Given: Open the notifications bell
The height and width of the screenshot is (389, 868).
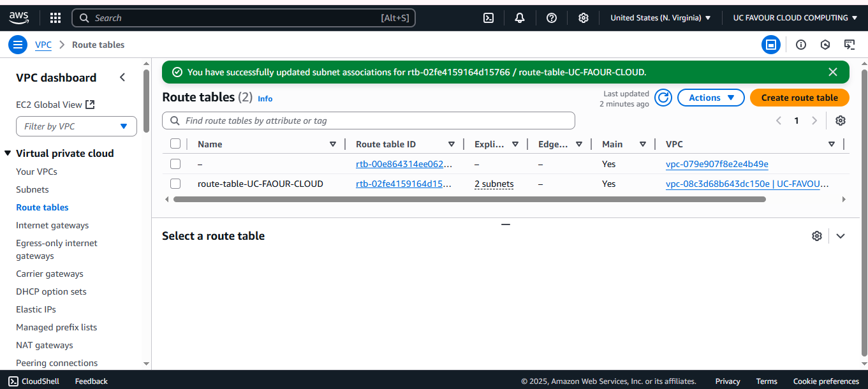Looking at the screenshot, I should click(x=520, y=18).
